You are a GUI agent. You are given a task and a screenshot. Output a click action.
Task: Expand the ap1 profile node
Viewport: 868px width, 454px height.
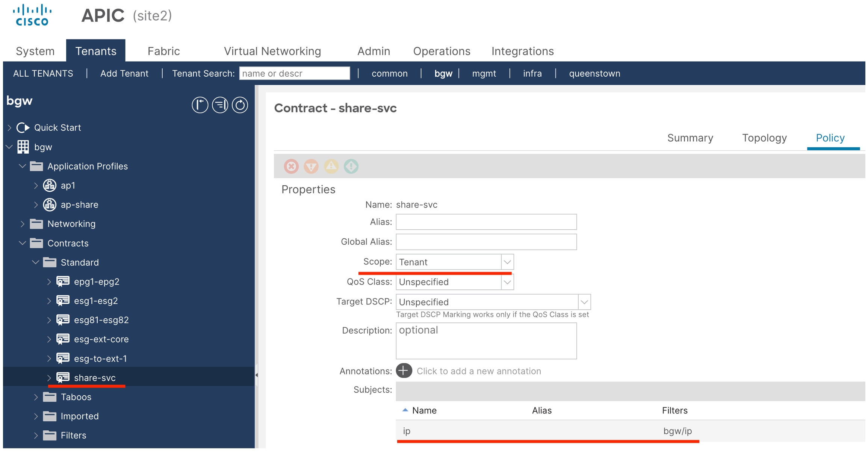tap(36, 185)
